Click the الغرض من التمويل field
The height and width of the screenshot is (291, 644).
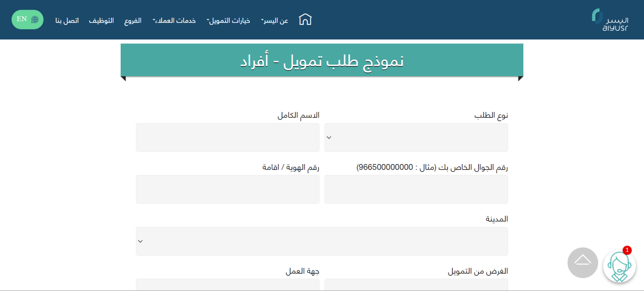tap(416, 285)
